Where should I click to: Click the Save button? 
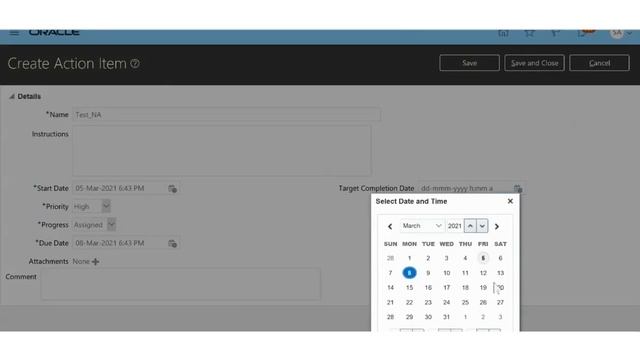coord(469,63)
